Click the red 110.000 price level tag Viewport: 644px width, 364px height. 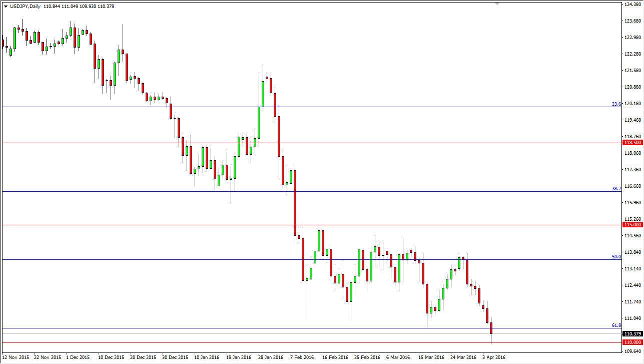click(x=632, y=342)
